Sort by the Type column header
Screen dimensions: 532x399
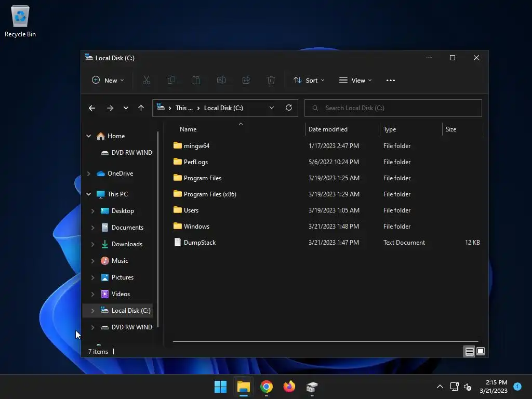390,129
